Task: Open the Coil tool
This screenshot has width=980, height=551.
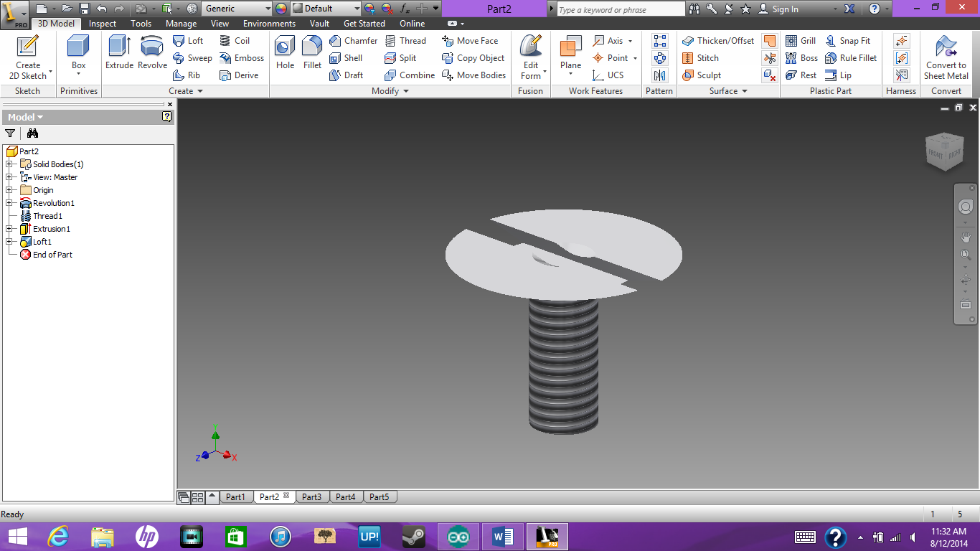Action: [235, 41]
